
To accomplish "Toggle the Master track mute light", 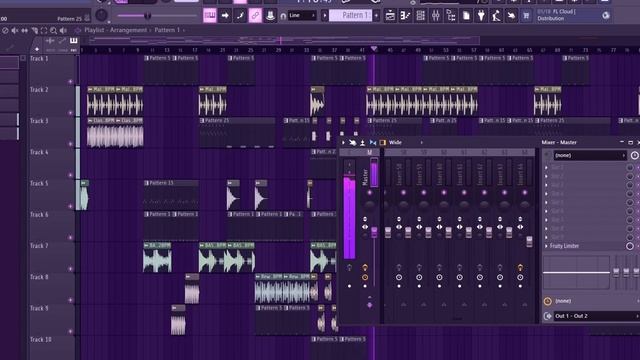I will click(x=369, y=192).
